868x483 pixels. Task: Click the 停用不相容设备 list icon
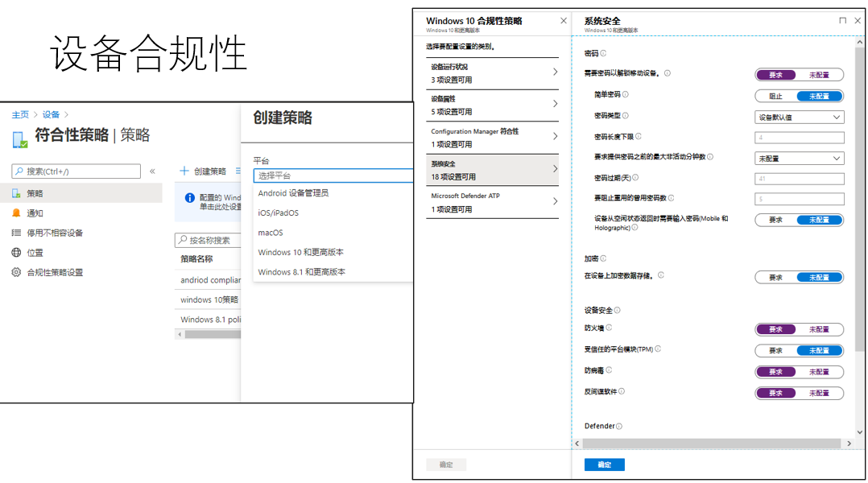coord(16,233)
